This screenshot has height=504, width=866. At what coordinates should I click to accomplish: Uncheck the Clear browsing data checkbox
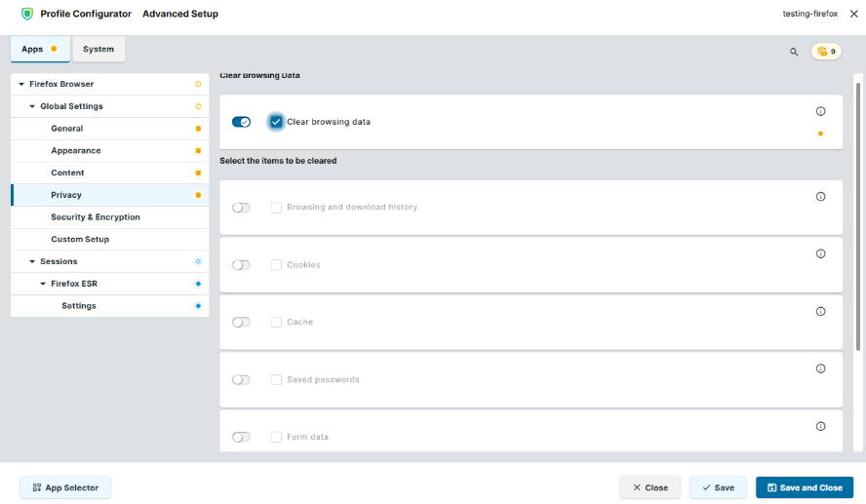coord(276,122)
